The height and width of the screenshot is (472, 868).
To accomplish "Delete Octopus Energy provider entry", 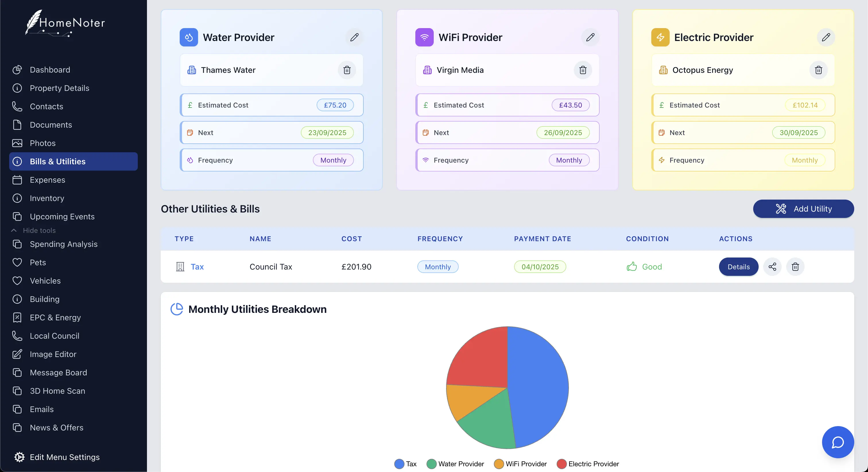I will coord(818,70).
